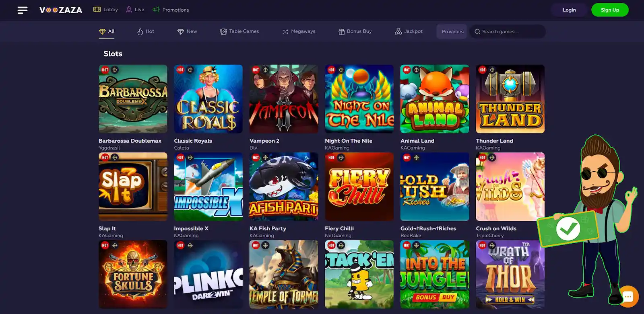Click the Gold Rush Riches title text
This screenshot has height=314, width=644.
428,228
